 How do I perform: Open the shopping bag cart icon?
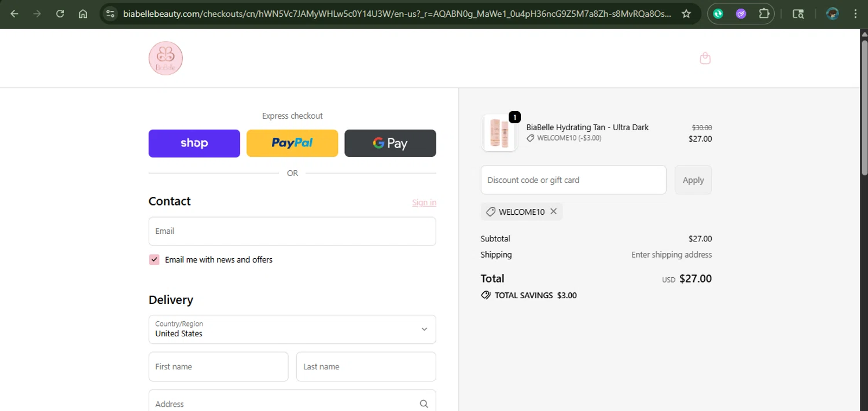coord(705,58)
